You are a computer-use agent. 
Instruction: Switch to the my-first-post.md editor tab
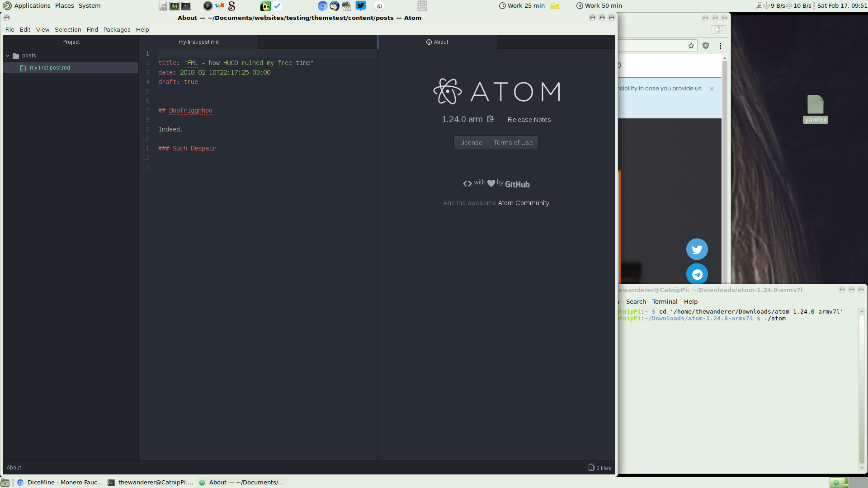tap(198, 42)
